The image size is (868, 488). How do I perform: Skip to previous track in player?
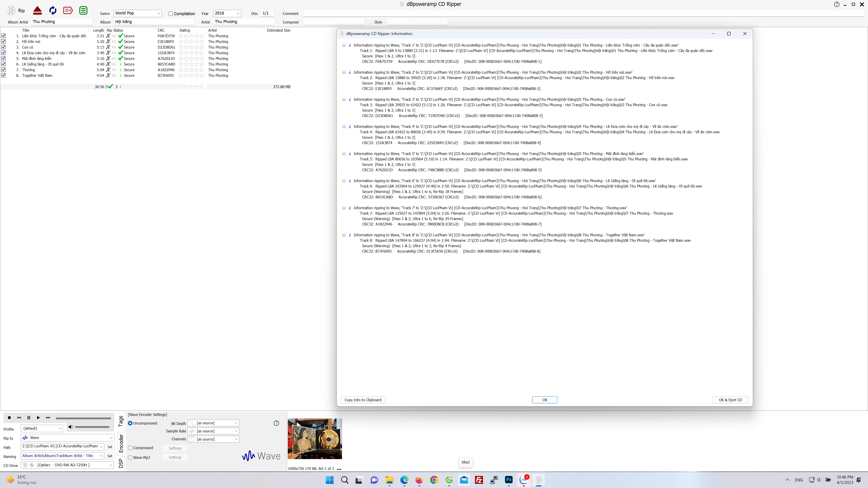(x=19, y=418)
